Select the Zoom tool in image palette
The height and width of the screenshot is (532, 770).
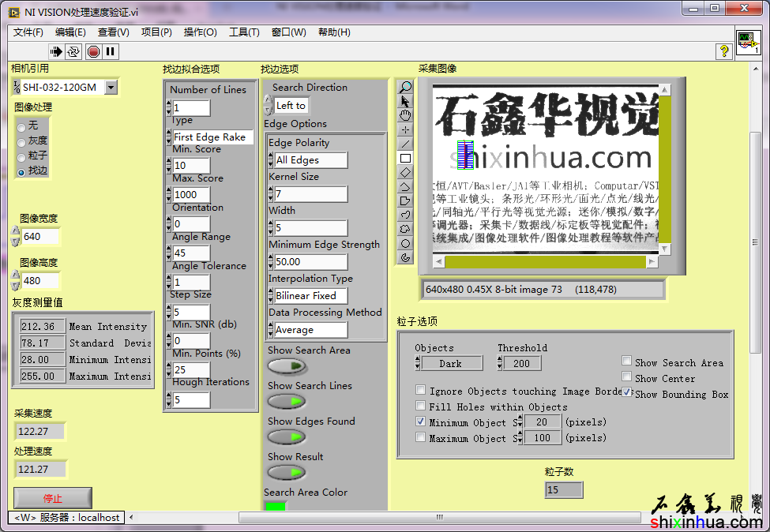[406, 87]
